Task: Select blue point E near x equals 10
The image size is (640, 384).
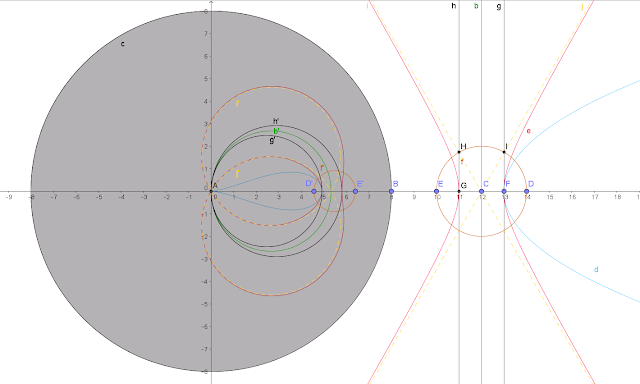Action: [436, 191]
